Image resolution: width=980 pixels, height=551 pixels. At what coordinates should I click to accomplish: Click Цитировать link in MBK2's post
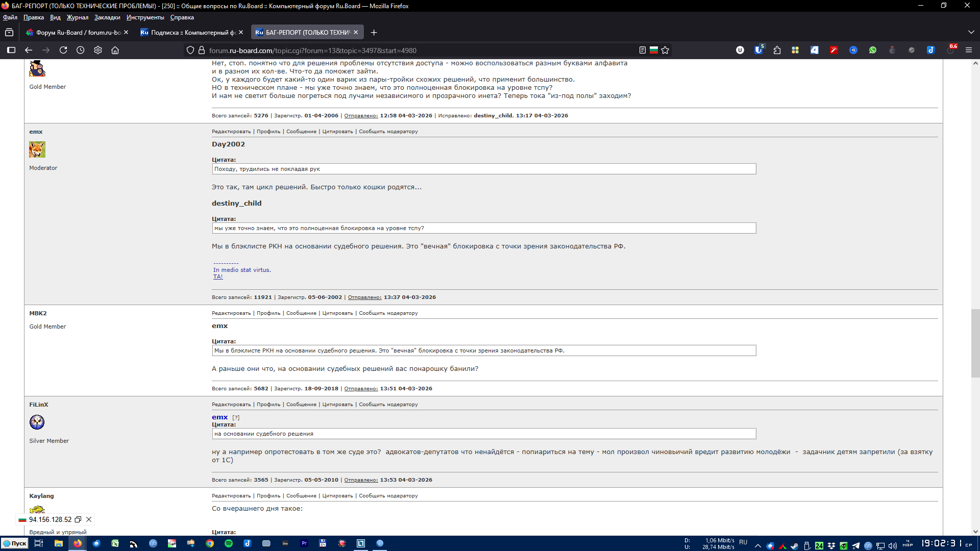click(337, 313)
